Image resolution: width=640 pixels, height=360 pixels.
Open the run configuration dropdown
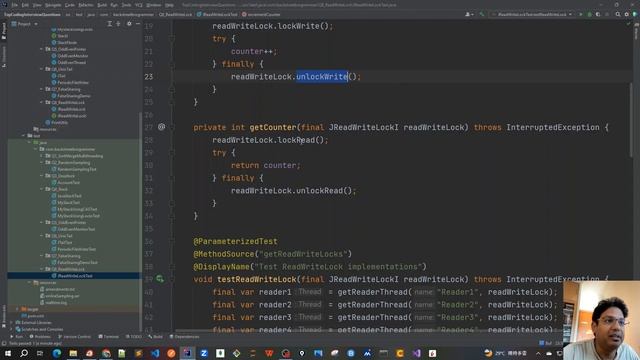pos(531,14)
